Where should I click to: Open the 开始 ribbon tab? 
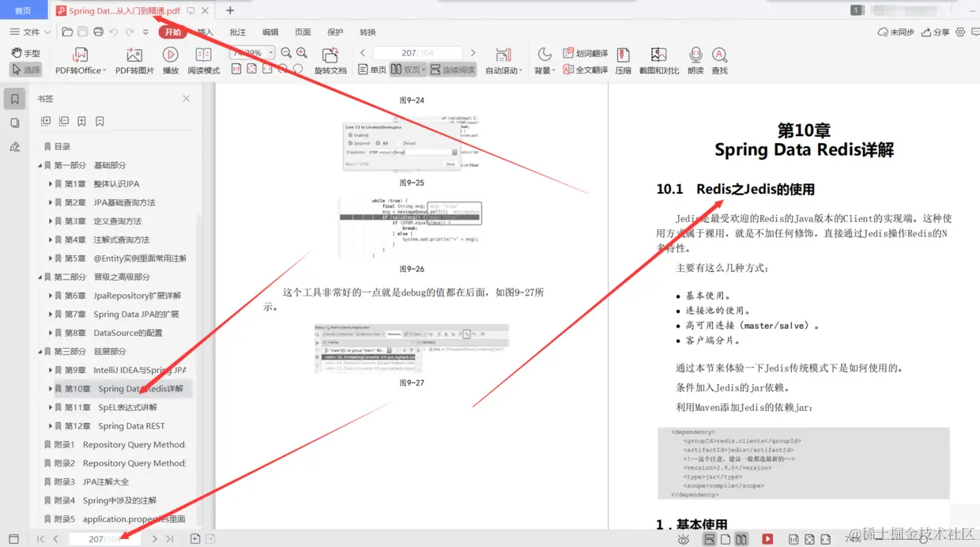click(x=173, y=32)
